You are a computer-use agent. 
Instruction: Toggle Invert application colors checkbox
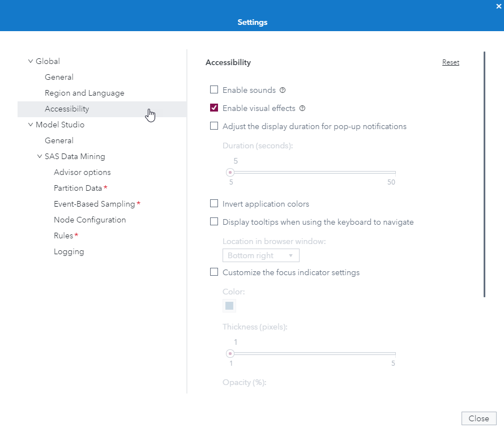[214, 204]
